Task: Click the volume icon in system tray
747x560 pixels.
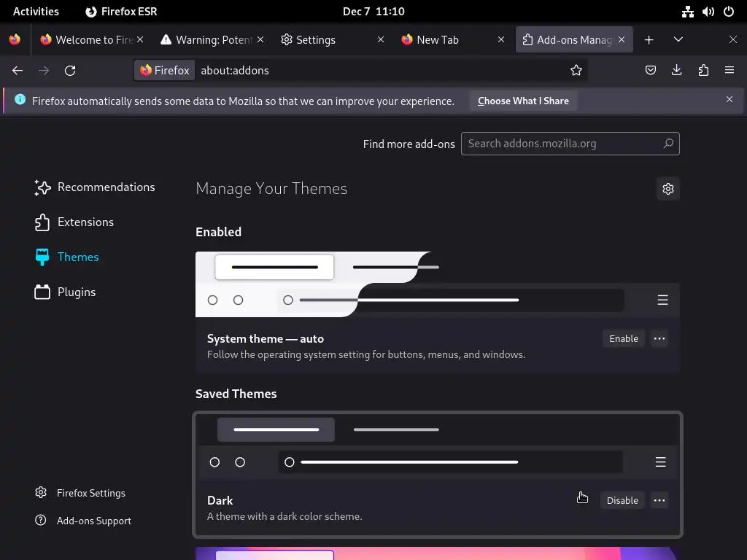Action: click(708, 12)
